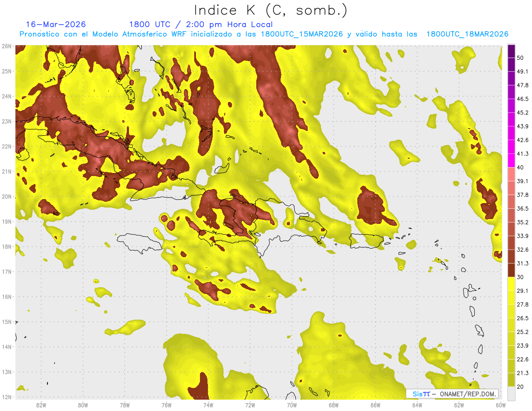Click the 12N latitude label
The width and height of the screenshot is (532, 411).
[7, 397]
